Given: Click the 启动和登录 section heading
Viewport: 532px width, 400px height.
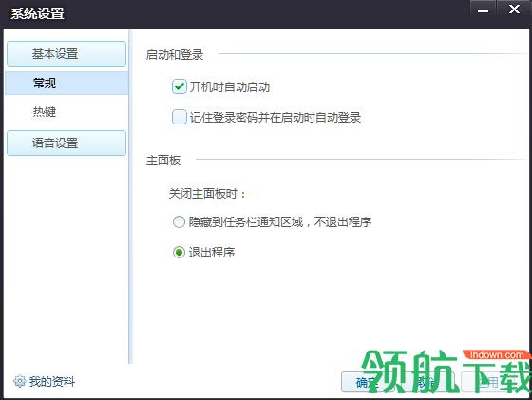Looking at the screenshot, I should point(175,54).
